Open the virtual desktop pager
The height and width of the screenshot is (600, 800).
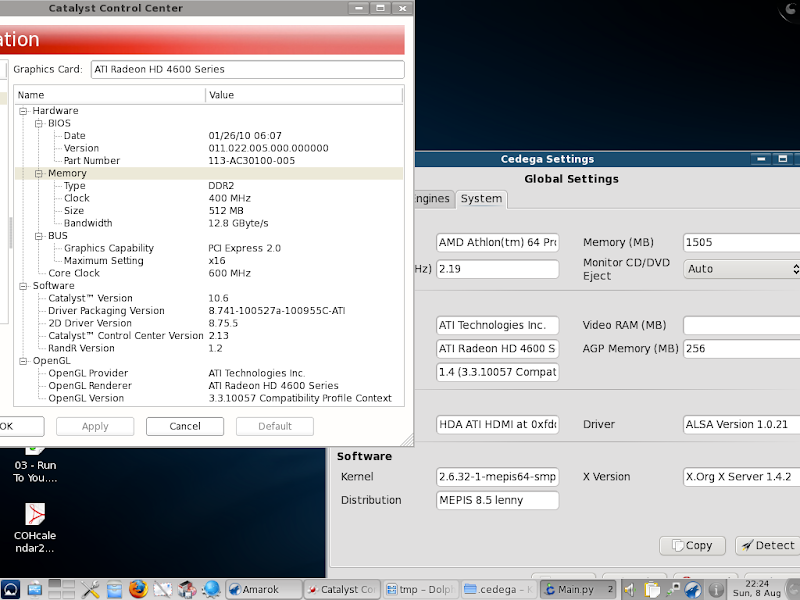pos(61,589)
